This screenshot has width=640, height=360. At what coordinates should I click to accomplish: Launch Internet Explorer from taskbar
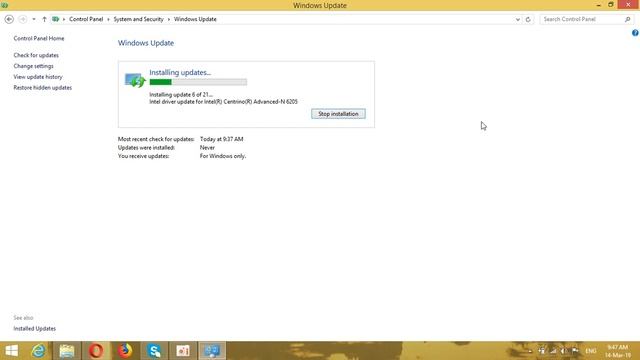click(x=38, y=351)
